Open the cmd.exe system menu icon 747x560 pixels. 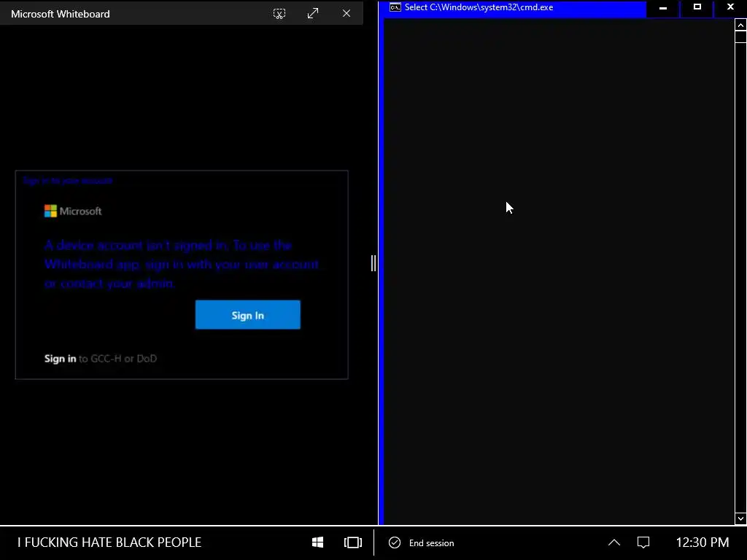pos(395,7)
